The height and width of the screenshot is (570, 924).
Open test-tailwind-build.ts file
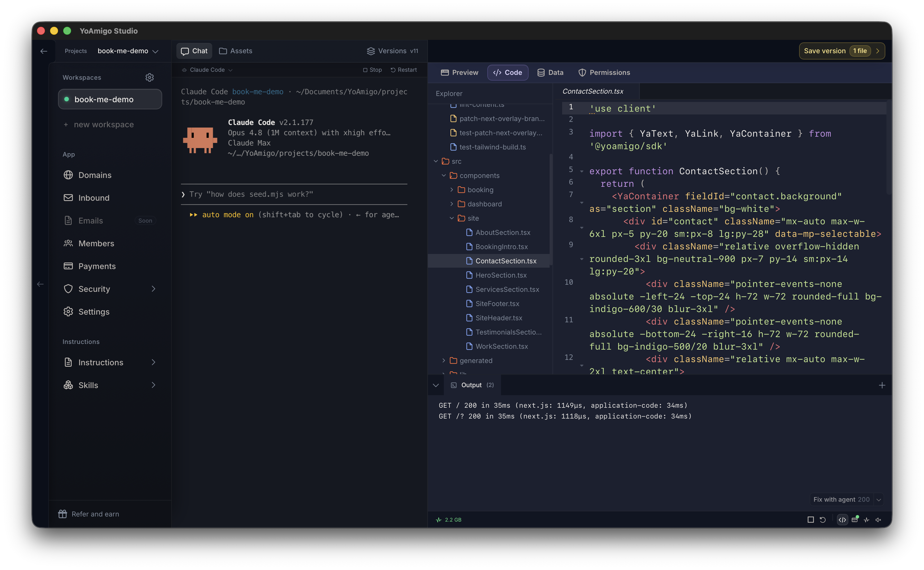[x=488, y=147]
